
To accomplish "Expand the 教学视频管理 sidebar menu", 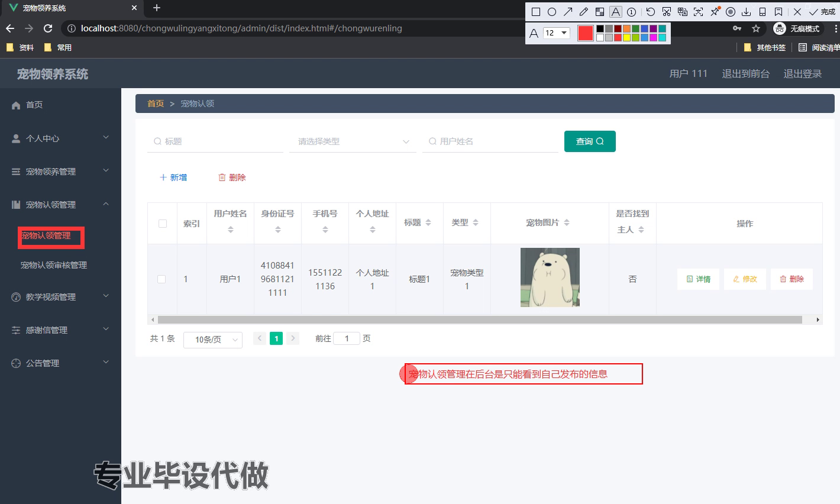I will (x=60, y=296).
